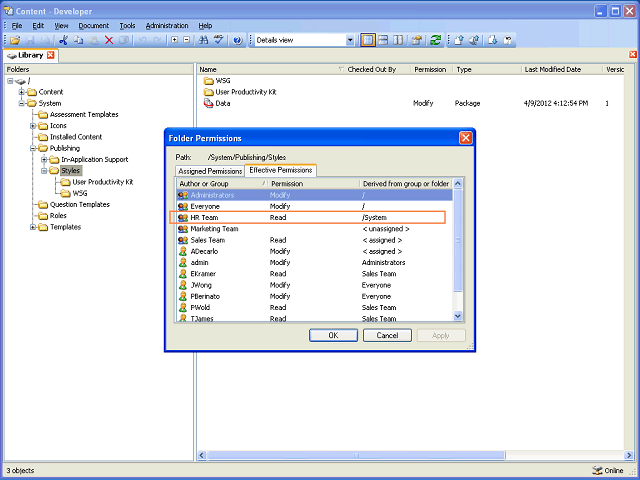Viewport: 640px width, 480px height.
Task: Expand the In-Application Support folder node
Action: pos(44,159)
